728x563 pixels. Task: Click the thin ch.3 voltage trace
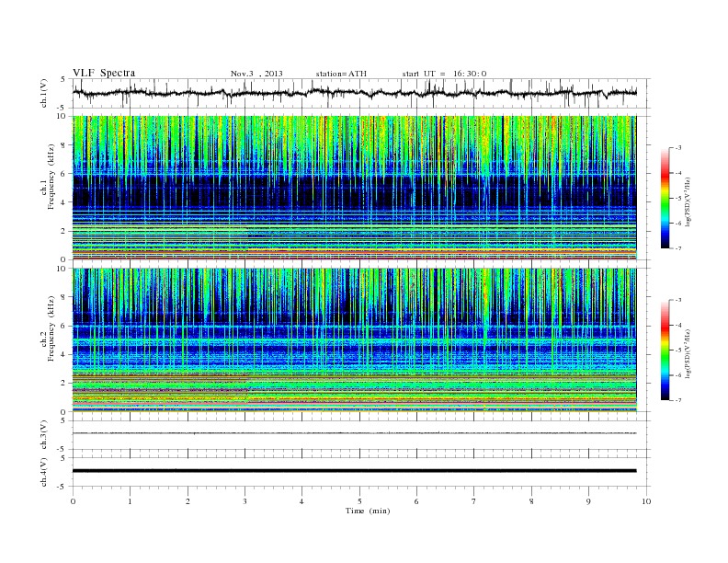[354, 433]
